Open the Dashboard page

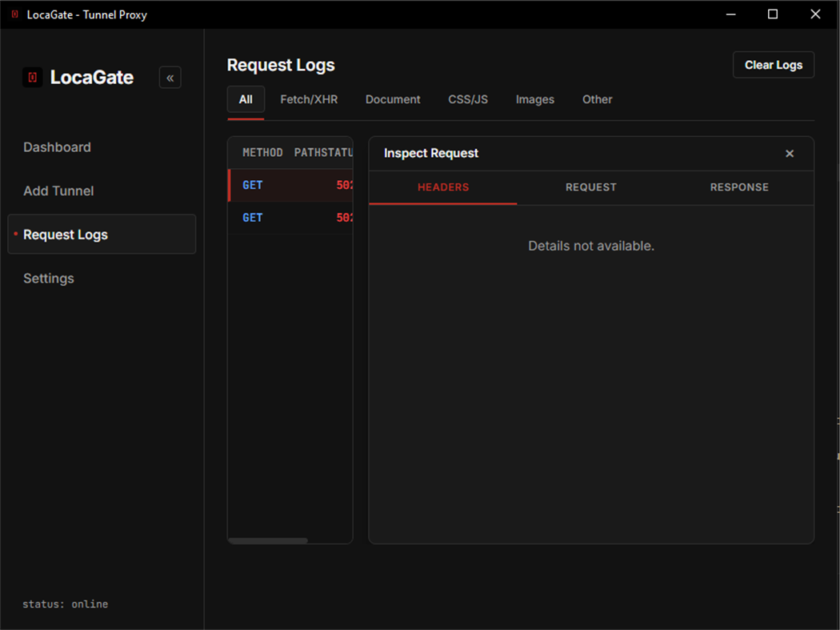pos(57,147)
